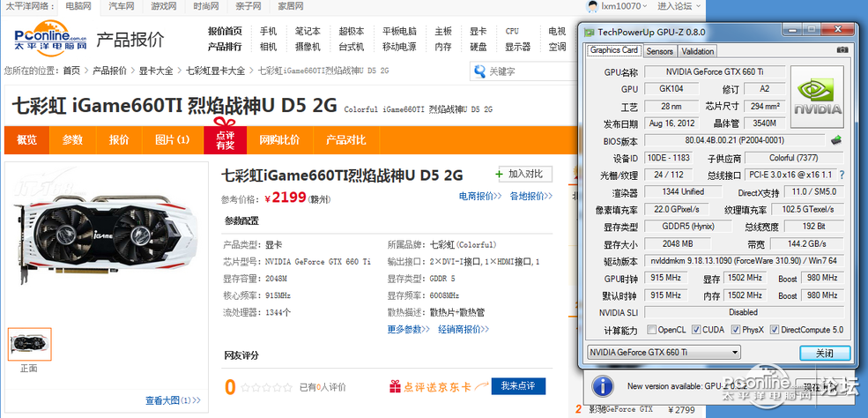Click the 正面 product thumbnail
The width and height of the screenshot is (868, 418).
click(x=29, y=345)
